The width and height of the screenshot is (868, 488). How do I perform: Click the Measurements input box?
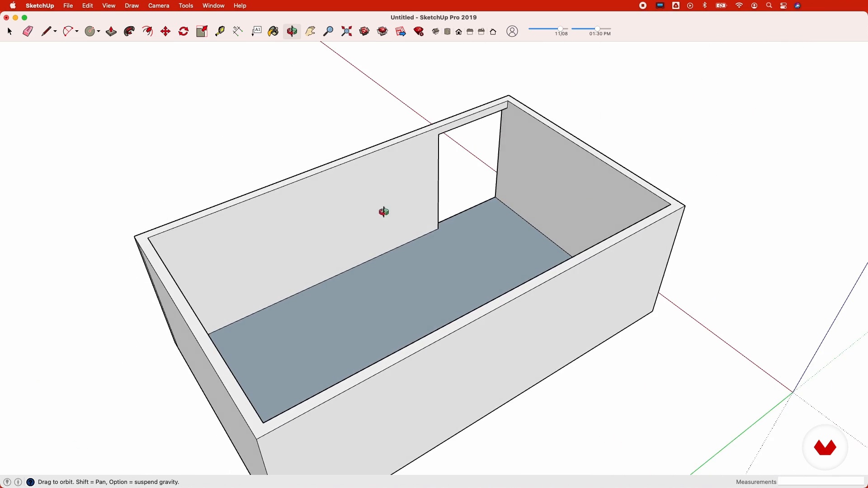click(x=821, y=482)
